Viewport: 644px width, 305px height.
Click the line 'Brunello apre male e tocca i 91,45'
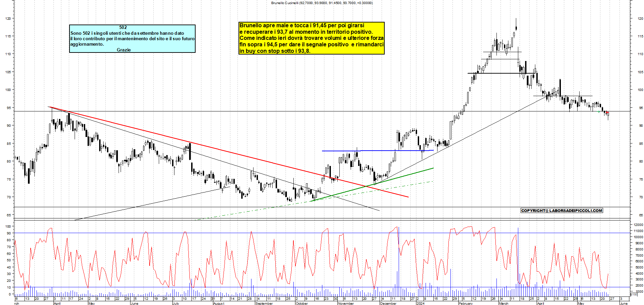pyautogui.click(x=302, y=25)
